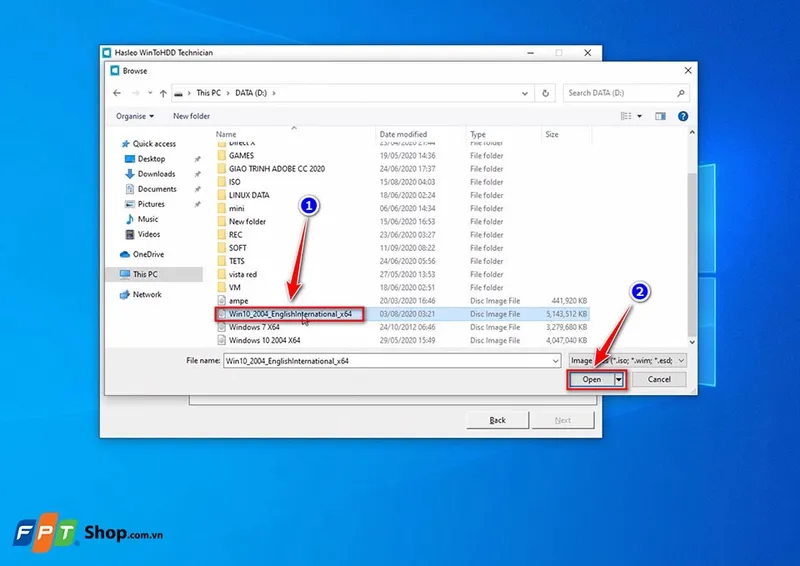Expand the Organise dropdown menu
Image resolution: width=800 pixels, height=566 pixels.
(134, 116)
